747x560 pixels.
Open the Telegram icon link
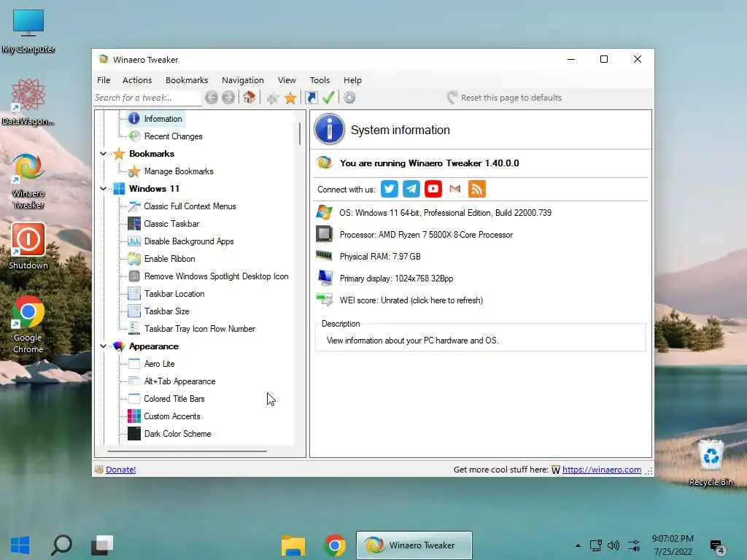tap(411, 189)
